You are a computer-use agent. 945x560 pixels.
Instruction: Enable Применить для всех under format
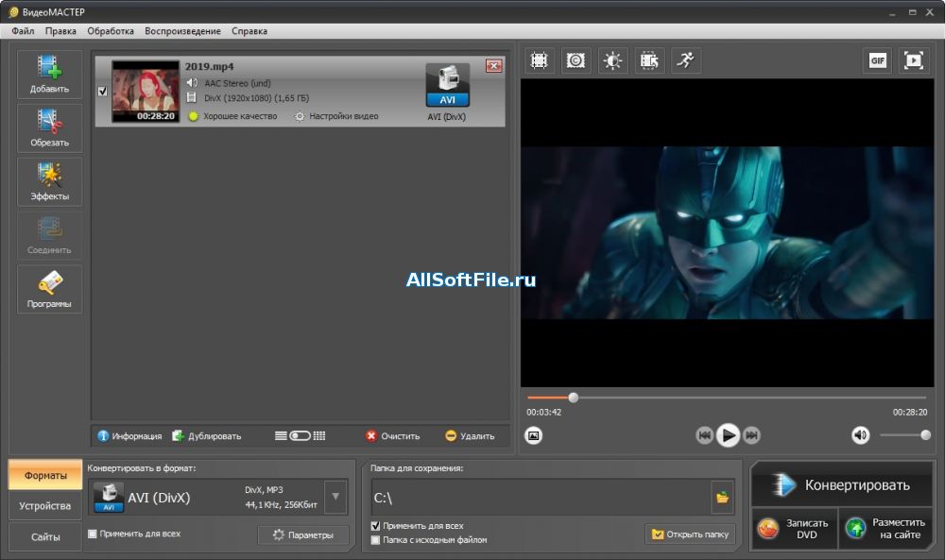pos(93,534)
